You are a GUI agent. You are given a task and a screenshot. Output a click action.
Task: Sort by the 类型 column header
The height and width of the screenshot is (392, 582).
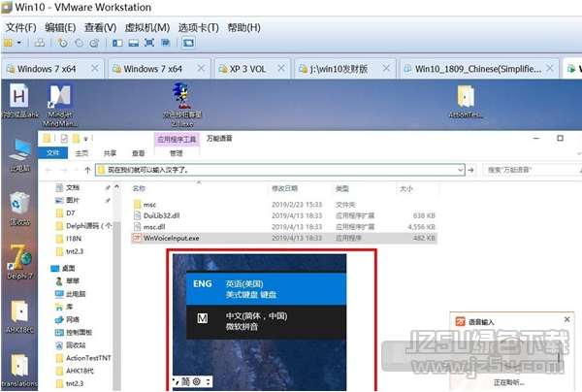click(341, 188)
